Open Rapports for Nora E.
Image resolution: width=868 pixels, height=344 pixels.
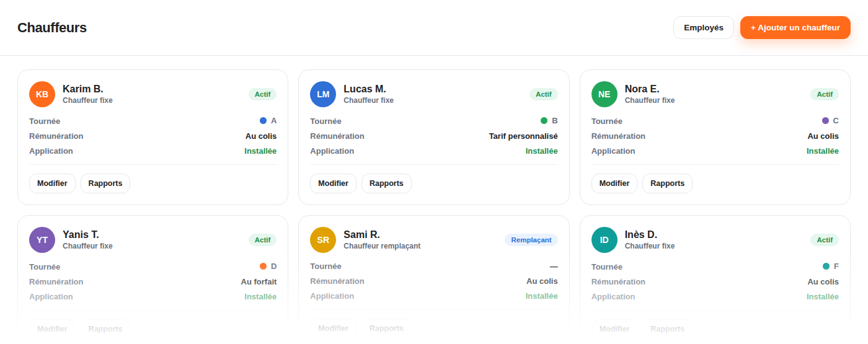pyautogui.click(x=667, y=183)
